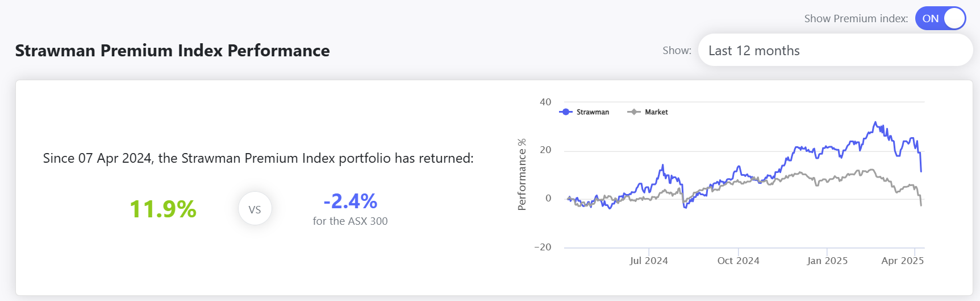
Task: Click the Performance % y-axis title
Action: pos(522,175)
